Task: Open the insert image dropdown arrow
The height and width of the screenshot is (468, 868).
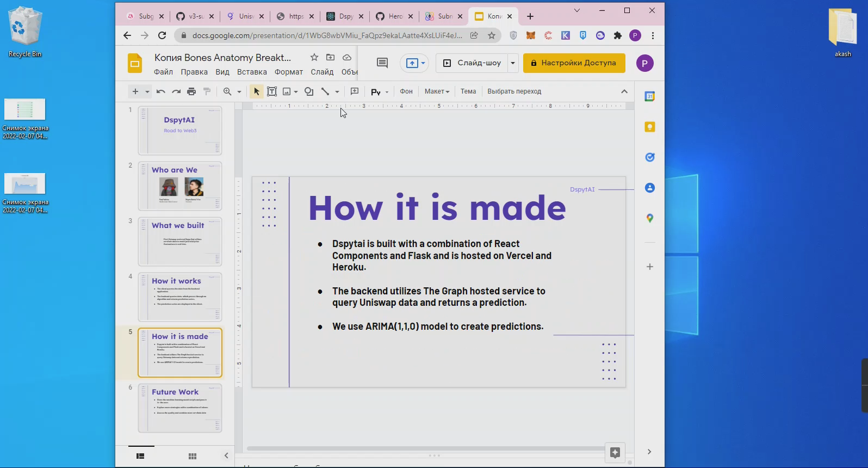Action: click(x=296, y=91)
